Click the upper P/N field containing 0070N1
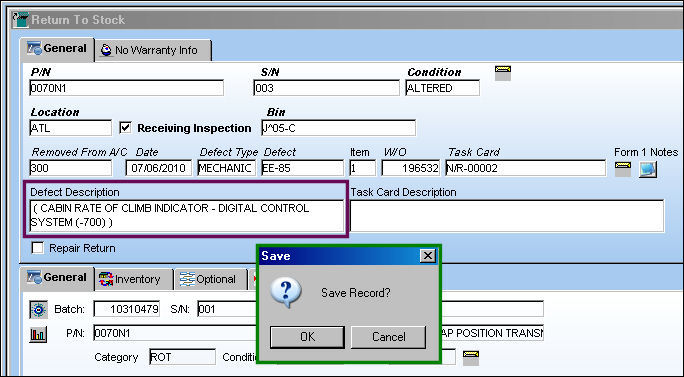This screenshot has height=377, width=684. [127, 88]
